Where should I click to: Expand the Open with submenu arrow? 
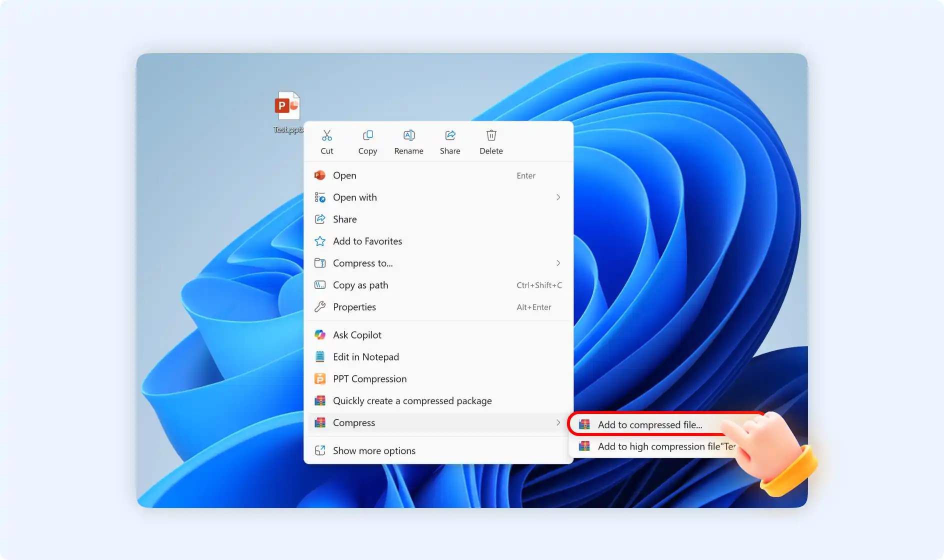pyautogui.click(x=558, y=197)
